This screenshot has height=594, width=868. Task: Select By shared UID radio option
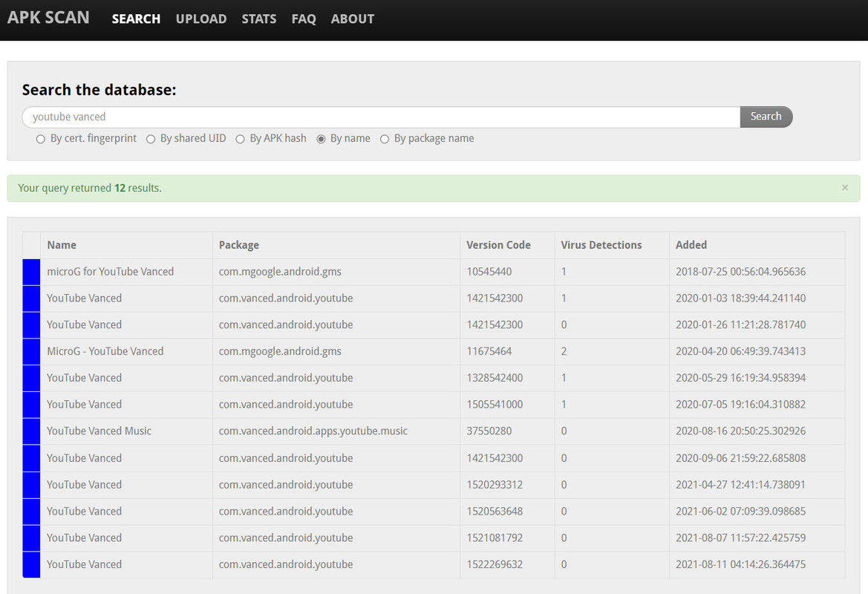pyautogui.click(x=151, y=139)
